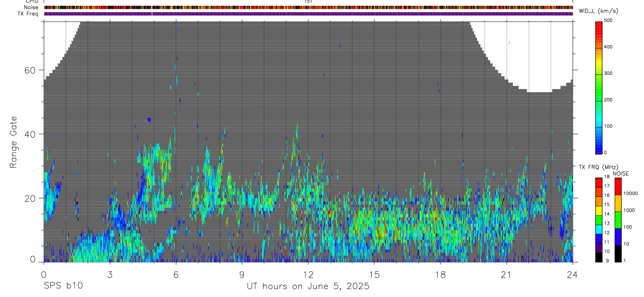This screenshot has height=297, width=644.
Task: Click the 6 hour tick label
Action: pyautogui.click(x=176, y=274)
